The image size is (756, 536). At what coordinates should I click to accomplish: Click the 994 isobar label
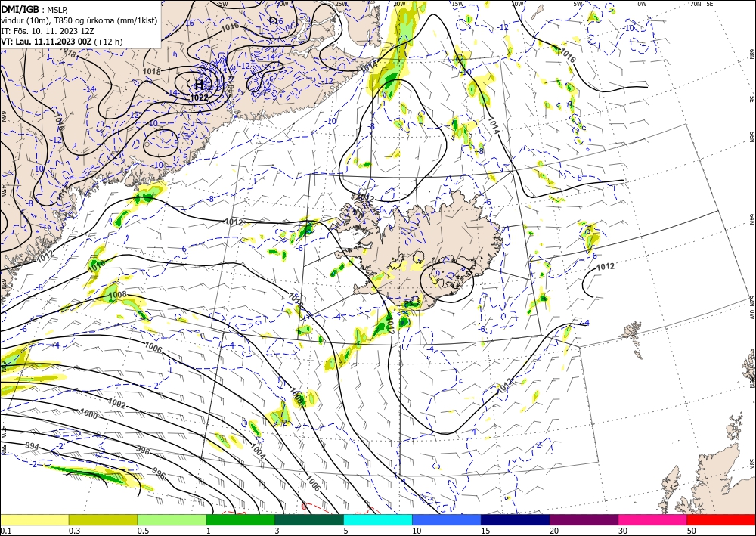32,446
